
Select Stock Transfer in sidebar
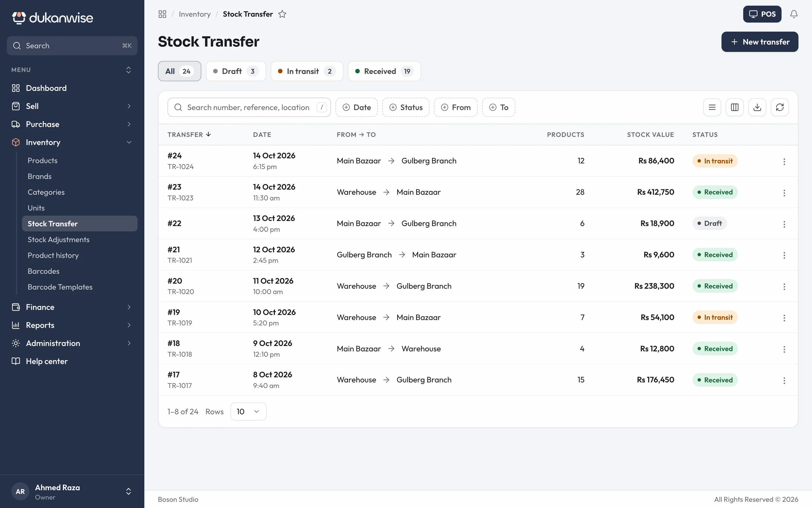[x=80, y=224]
